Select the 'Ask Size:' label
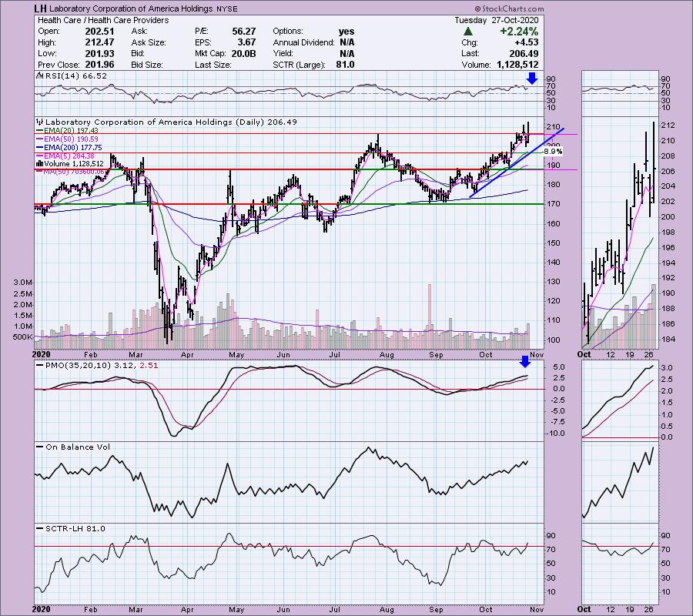693x616 pixels. tap(149, 42)
